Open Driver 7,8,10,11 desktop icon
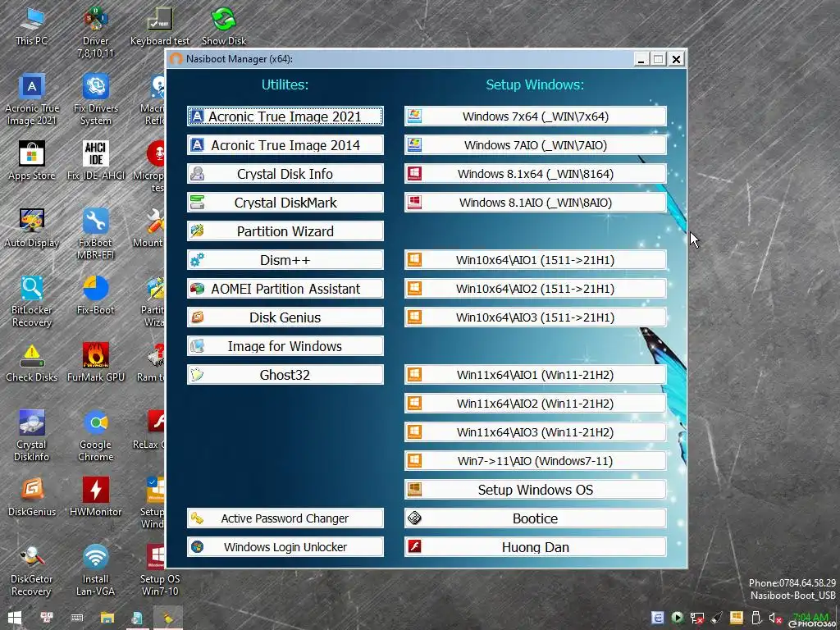The image size is (840, 630). click(95, 32)
